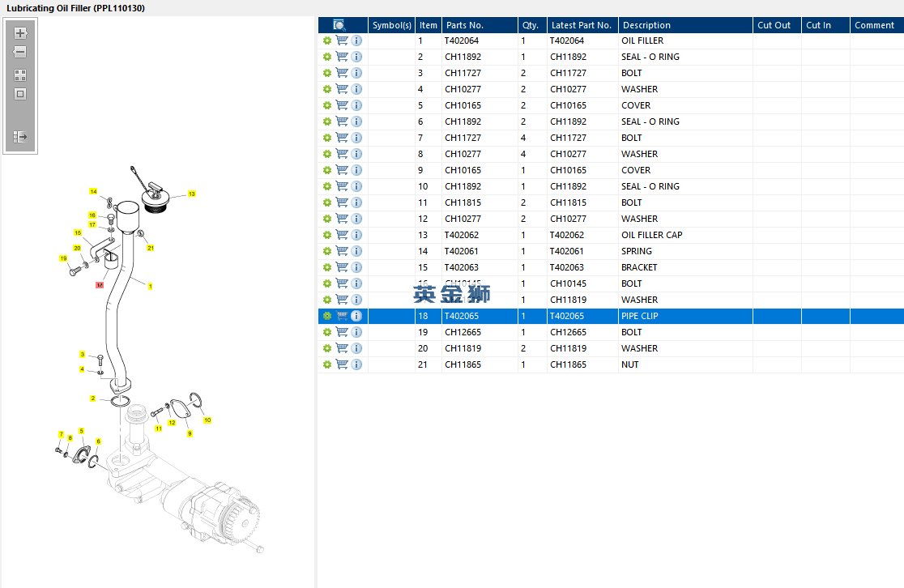Select part number T402064 cell
The image size is (904, 588).
480,40
